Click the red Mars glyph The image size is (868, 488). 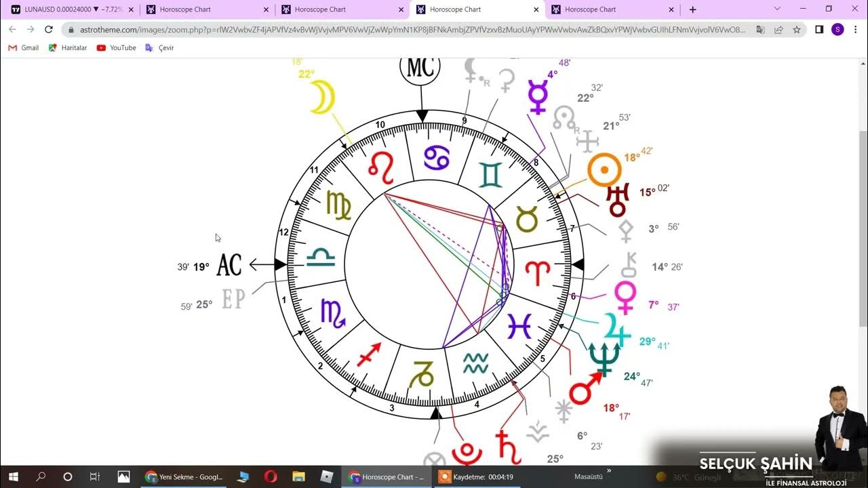[x=584, y=390]
